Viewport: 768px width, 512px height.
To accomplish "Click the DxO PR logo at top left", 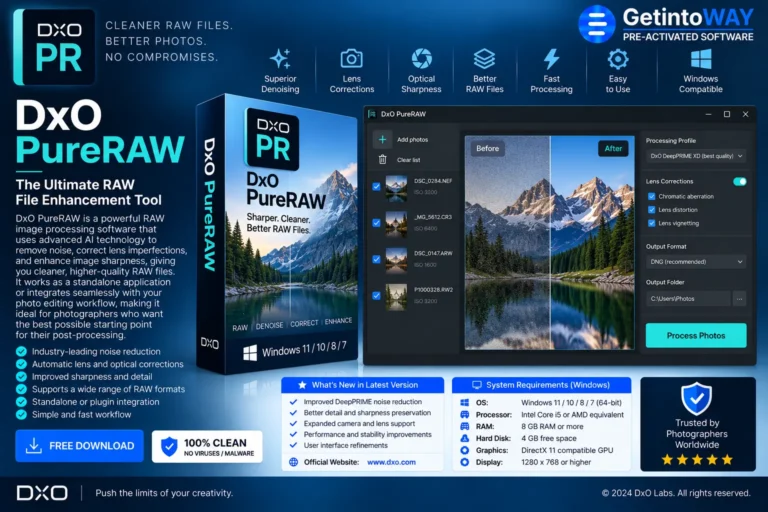I will pyautogui.click(x=54, y=47).
